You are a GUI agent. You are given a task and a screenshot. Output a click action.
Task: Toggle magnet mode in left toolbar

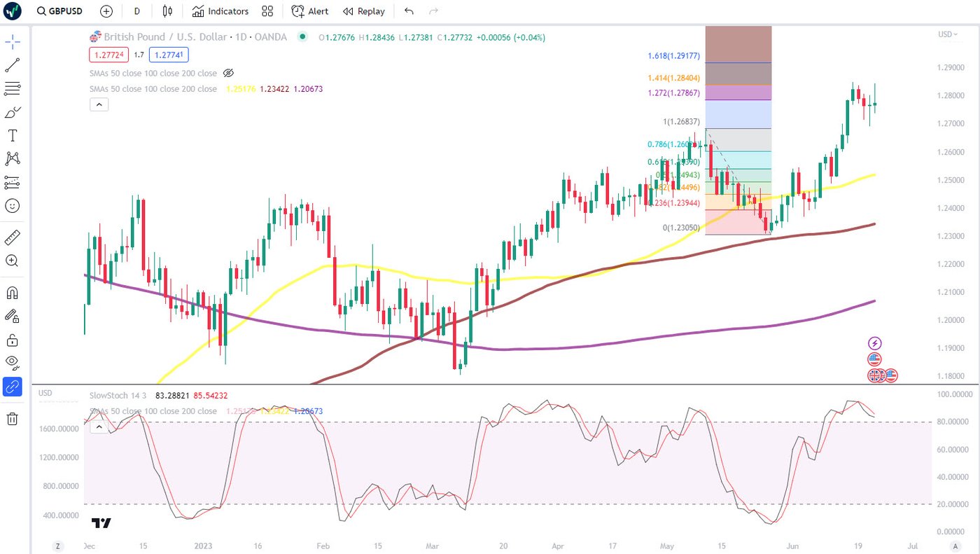coord(13,292)
